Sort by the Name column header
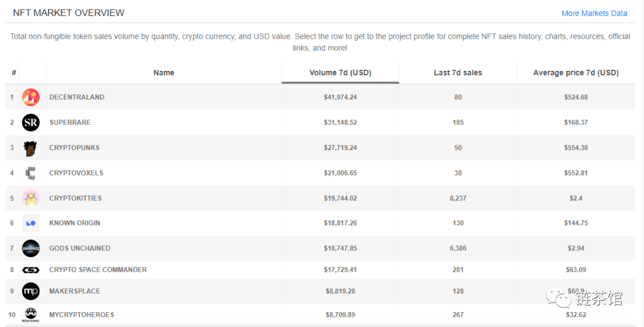This screenshot has height=327, width=644. coord(164,73)
